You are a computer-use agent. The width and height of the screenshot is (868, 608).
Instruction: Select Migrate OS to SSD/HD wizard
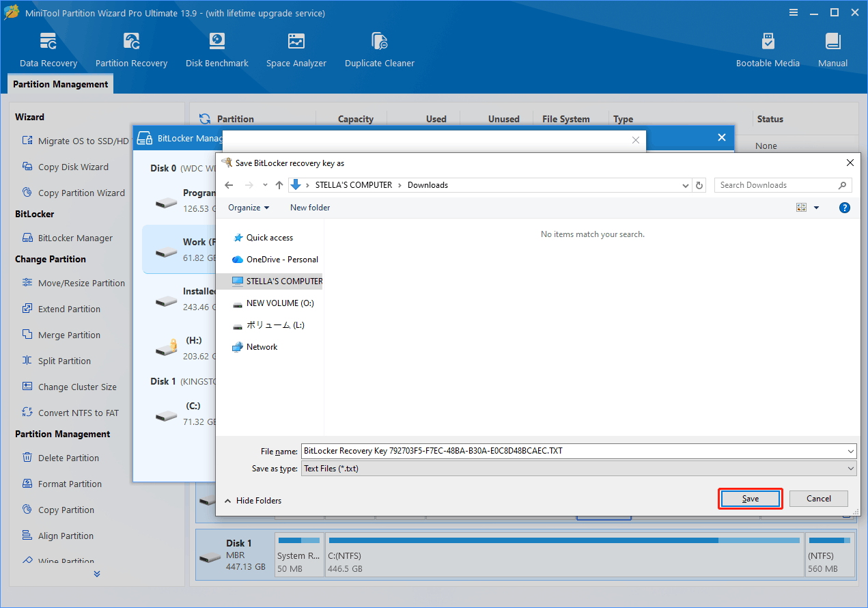pyautogui.click(x=75, y=141)
